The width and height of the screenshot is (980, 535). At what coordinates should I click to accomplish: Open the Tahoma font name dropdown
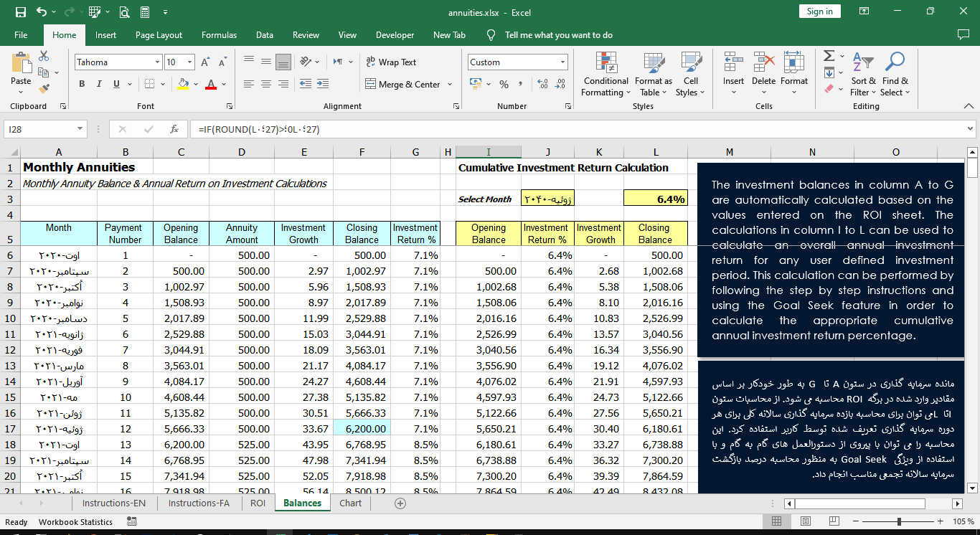pos(157,62)
